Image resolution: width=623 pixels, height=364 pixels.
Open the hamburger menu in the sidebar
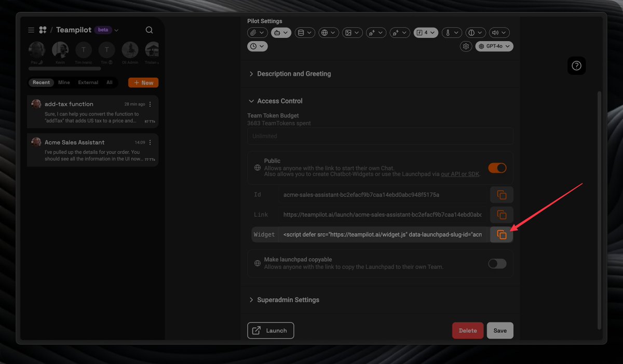31,30
